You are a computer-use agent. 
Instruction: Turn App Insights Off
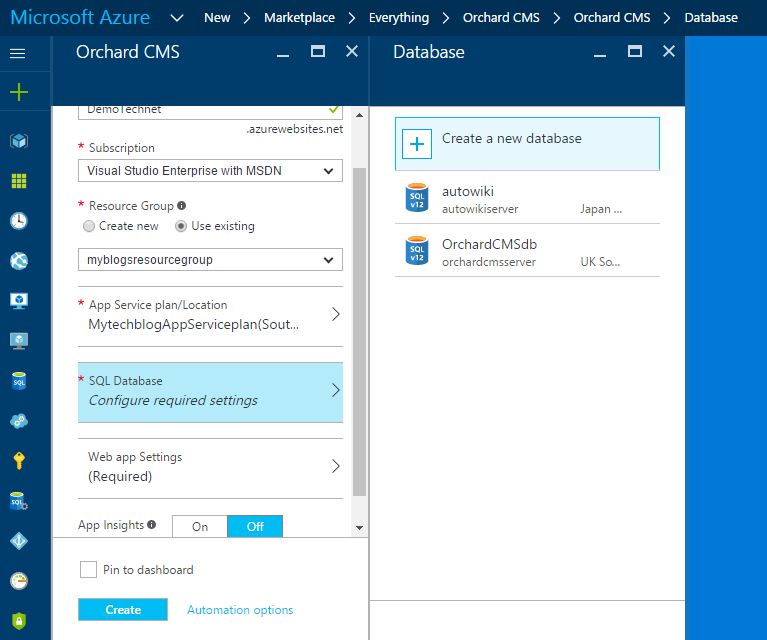point(255,526)
